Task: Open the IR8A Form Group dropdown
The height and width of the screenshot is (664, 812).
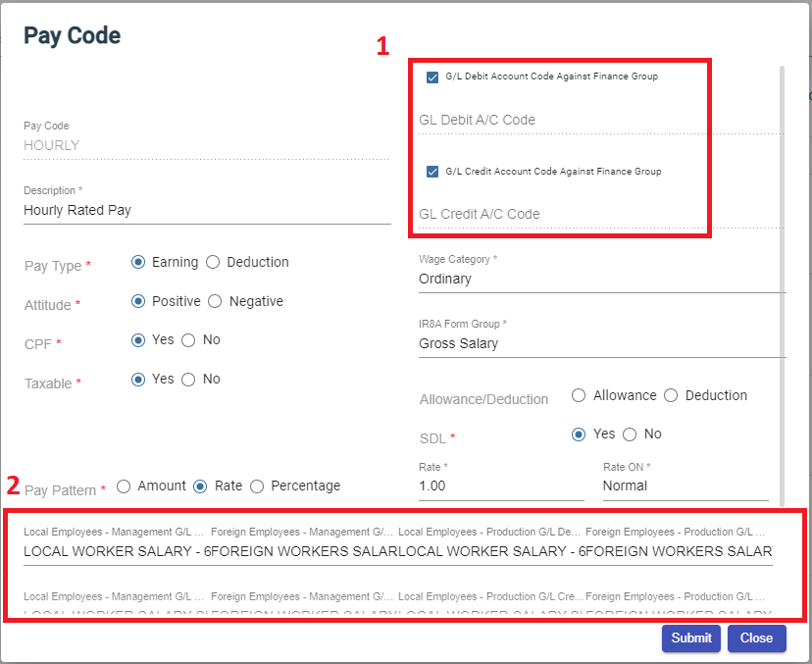Action: [x=600, y=343]
